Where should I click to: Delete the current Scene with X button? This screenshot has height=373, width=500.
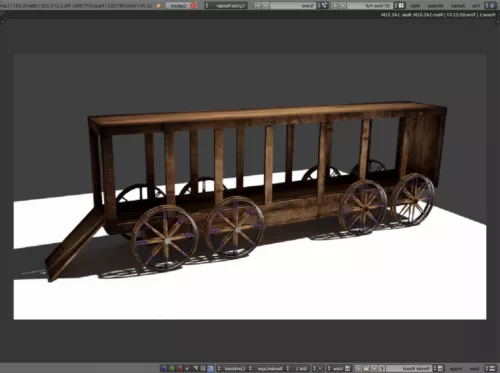(x=258, y=6)
